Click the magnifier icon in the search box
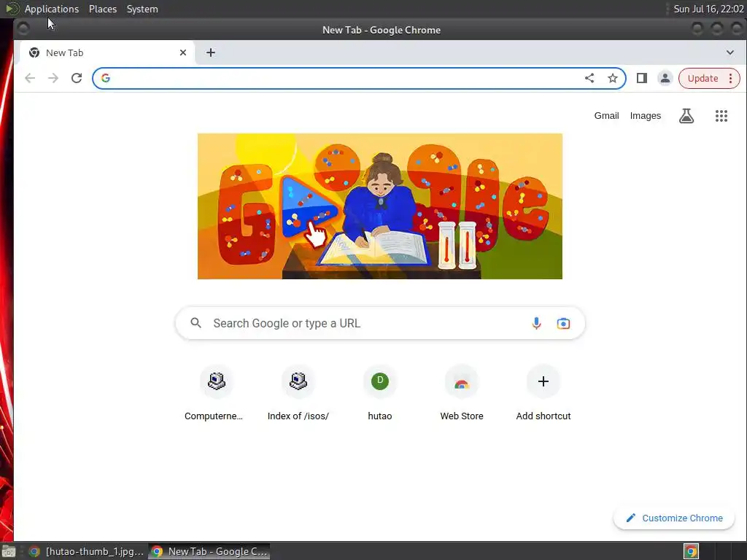This screenshot has height=560, width=747. click(x=196, y=323)
